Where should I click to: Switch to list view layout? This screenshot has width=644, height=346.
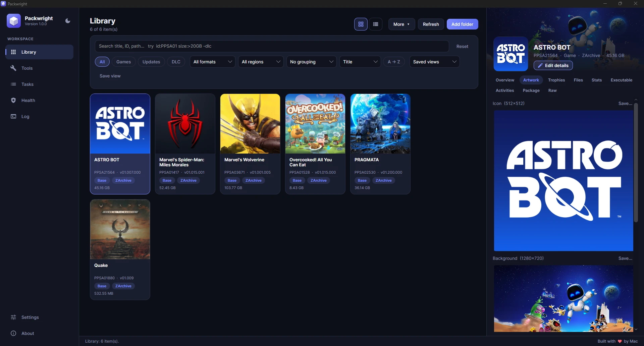(x=376, y=24)
